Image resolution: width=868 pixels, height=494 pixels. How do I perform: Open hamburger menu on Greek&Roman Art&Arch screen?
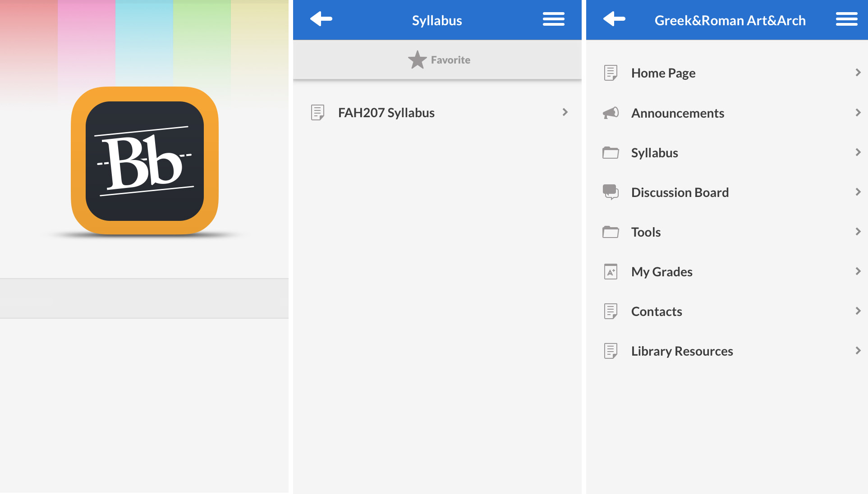846,19
